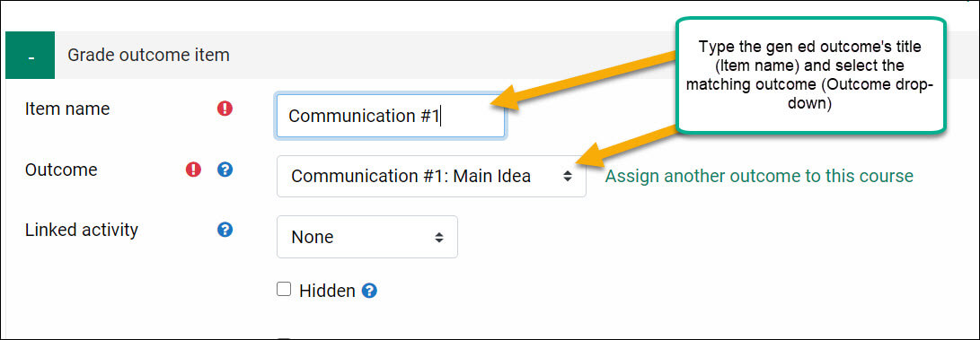
Task: Open the Outcome dropdown showing Communication #1: Main Idea
Action: pyautogui.click(x=431, y=177)
